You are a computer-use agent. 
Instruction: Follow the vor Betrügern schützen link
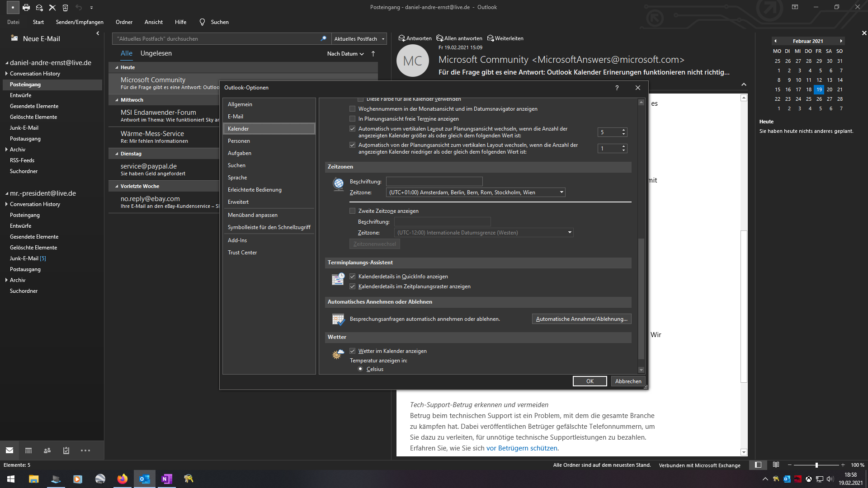tap(522, 448)
